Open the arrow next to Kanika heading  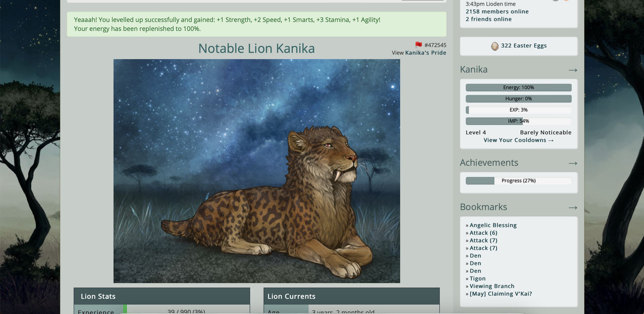point(573,70)
